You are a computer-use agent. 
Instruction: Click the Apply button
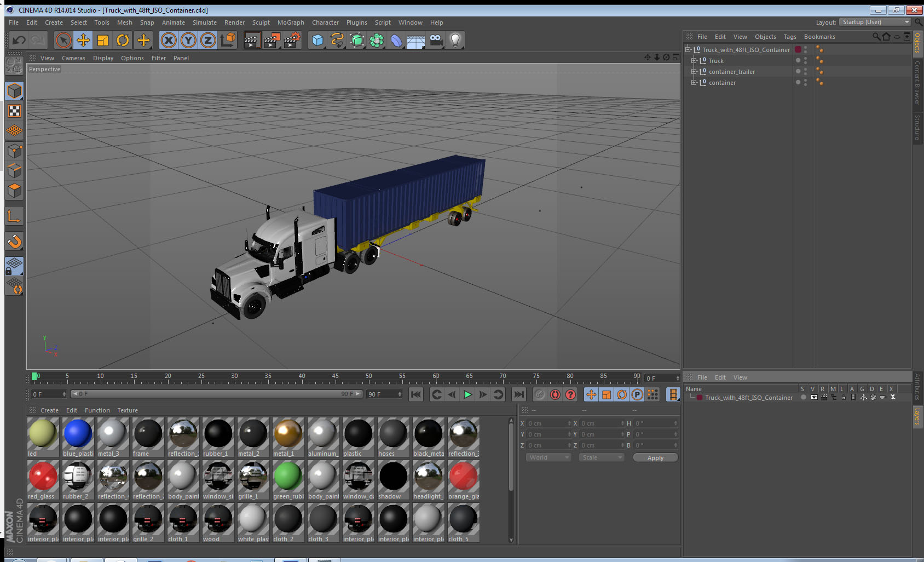655,457
